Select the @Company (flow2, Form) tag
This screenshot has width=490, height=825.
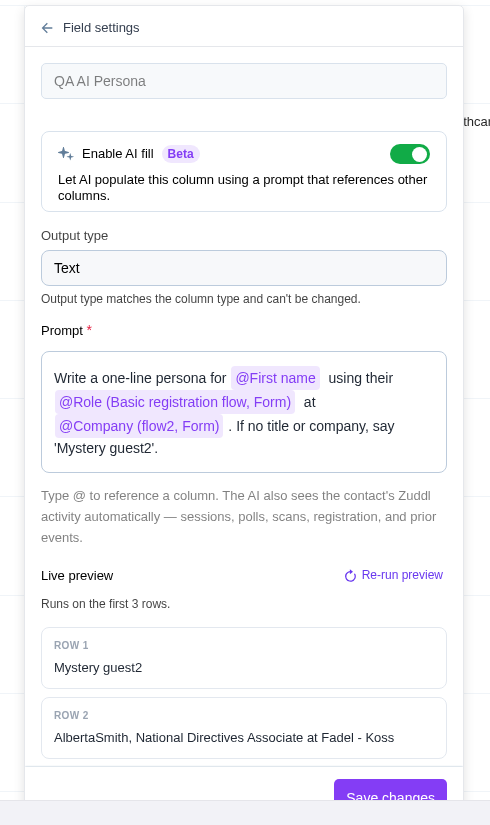[139, 426]
